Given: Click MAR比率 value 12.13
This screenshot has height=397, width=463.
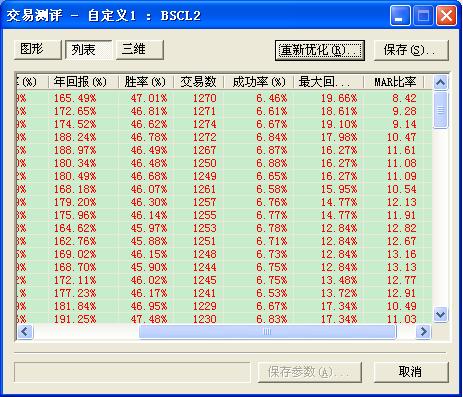Looking at the screenshot, I should 402,202.
